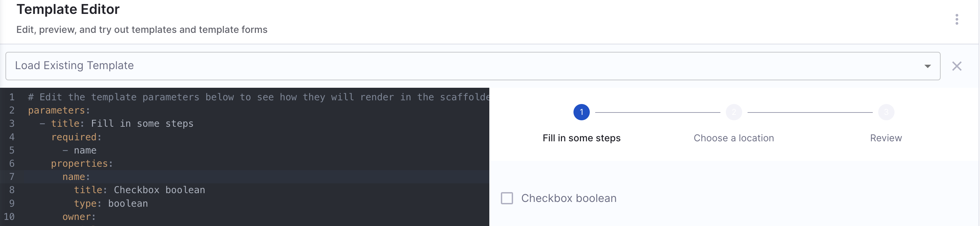Click line 1 comment in the code editor
Viewport: 980px width, 226px height.
[x=258, y=97]
